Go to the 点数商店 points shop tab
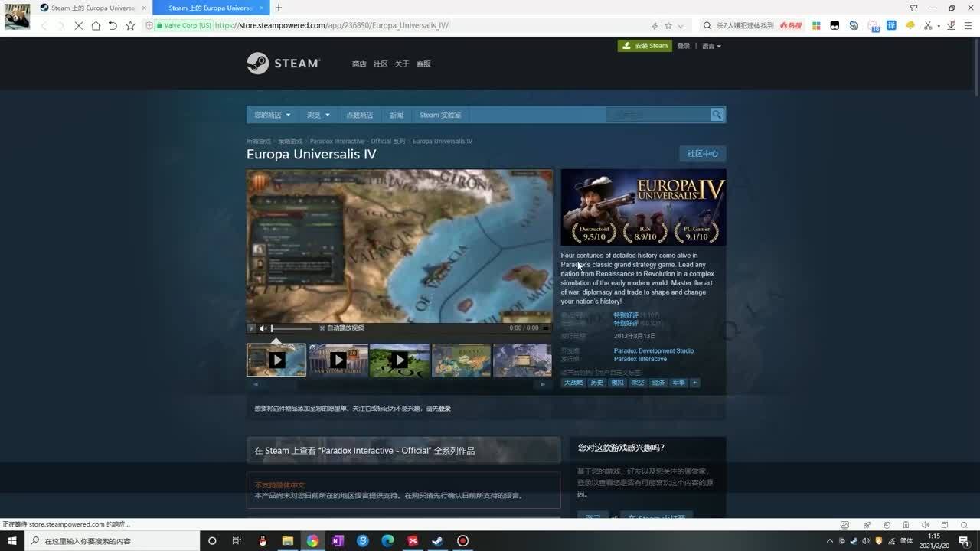The width and height of the screenshot is (980, 551). [359, 115]
